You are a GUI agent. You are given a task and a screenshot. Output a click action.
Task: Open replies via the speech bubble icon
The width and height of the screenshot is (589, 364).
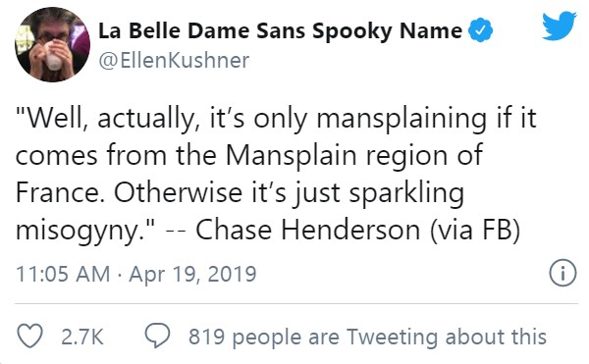coord(158,336)
